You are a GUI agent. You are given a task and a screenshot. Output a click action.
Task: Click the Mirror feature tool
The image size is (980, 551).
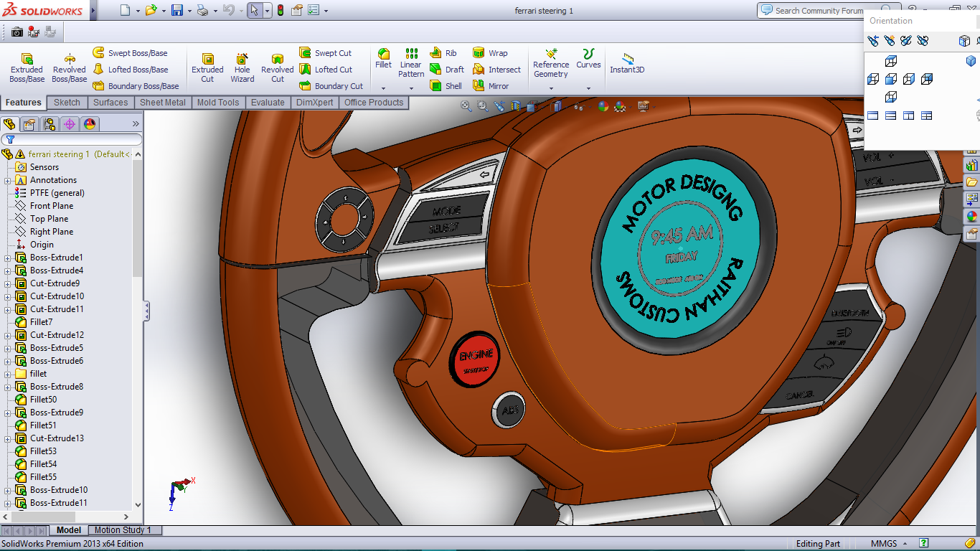491,86
